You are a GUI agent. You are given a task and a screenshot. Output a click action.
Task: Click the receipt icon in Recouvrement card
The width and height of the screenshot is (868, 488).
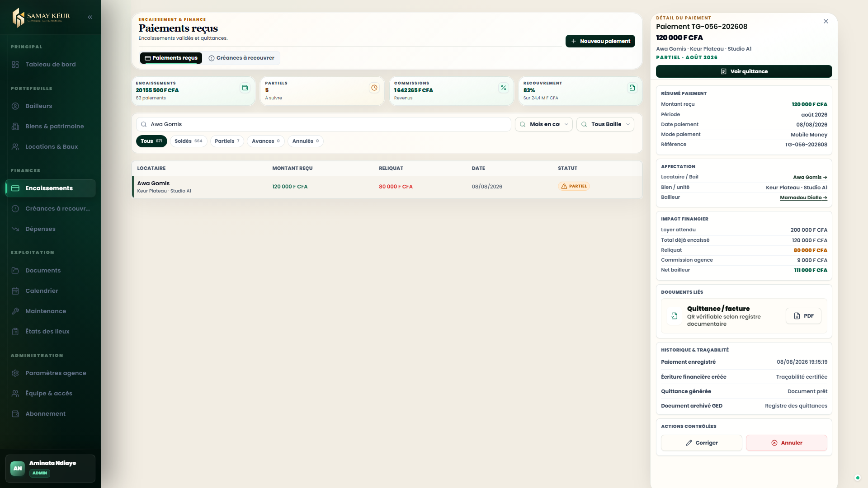pyautogui.click(x=632, y=88)
